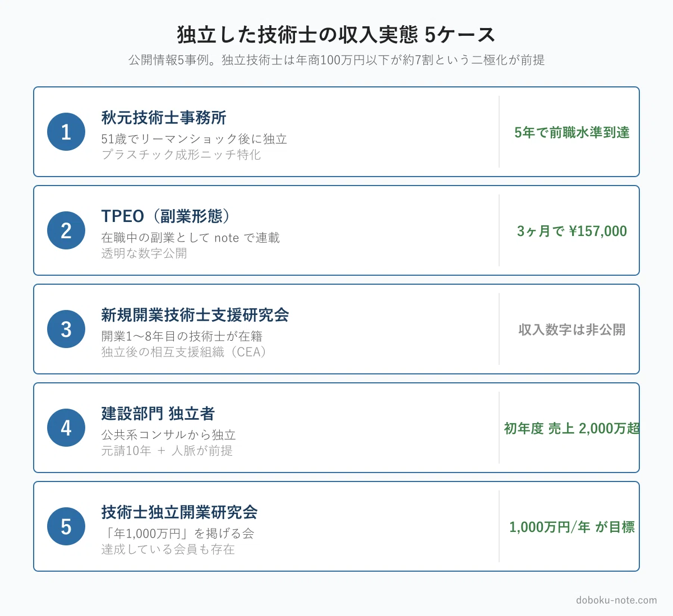
Task: Click the 3ヶ月で ¥157,000 result text
Action: pyautogui.click(x=572, y=231)
